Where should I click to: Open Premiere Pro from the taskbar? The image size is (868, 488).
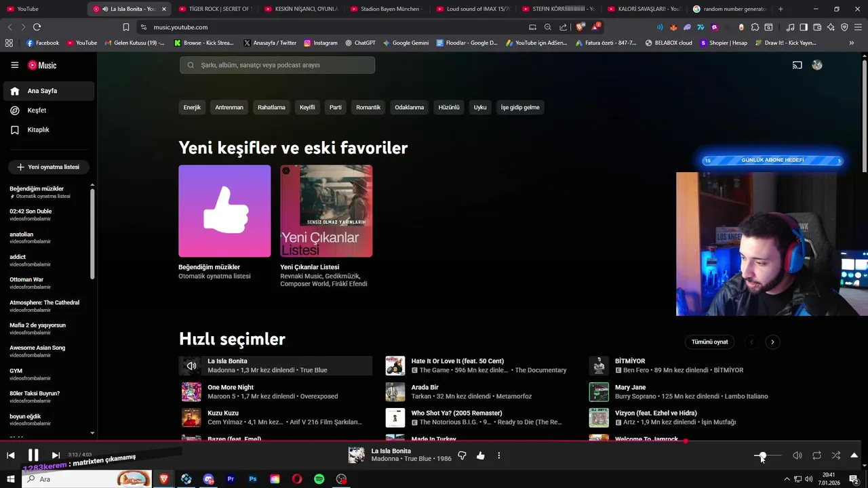click(231, 479)
